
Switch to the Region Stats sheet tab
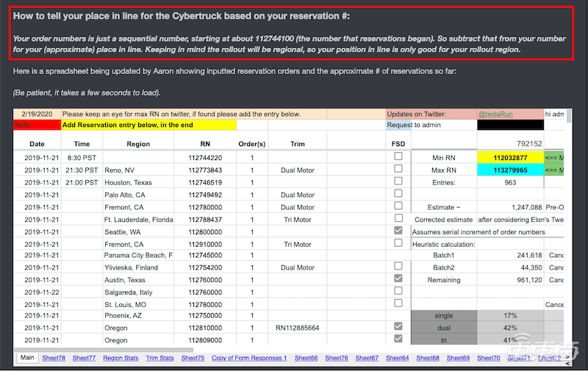[x=121, y=358]
